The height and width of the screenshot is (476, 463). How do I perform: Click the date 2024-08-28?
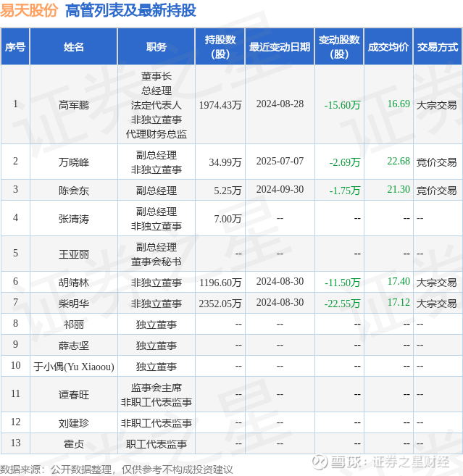(280, 104)
